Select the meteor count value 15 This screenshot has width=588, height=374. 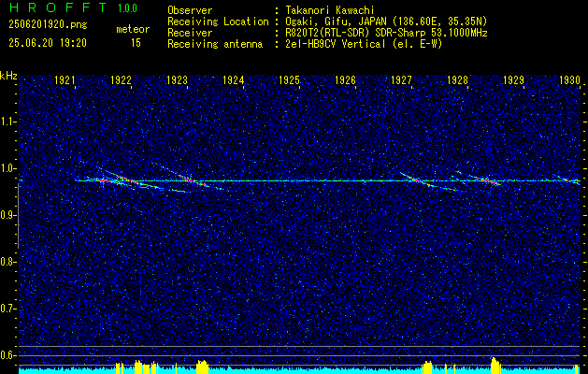(136, 43)
